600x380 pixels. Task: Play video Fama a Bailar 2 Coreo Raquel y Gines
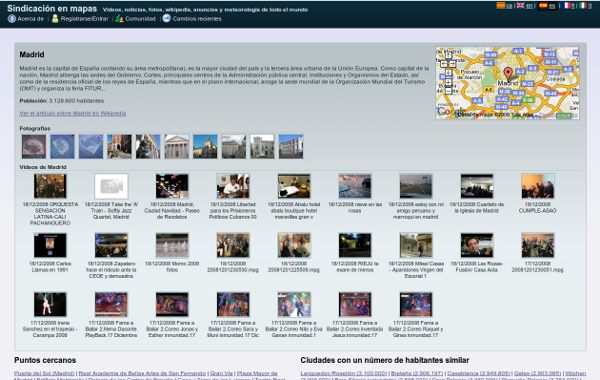click(x=416, y=305)
